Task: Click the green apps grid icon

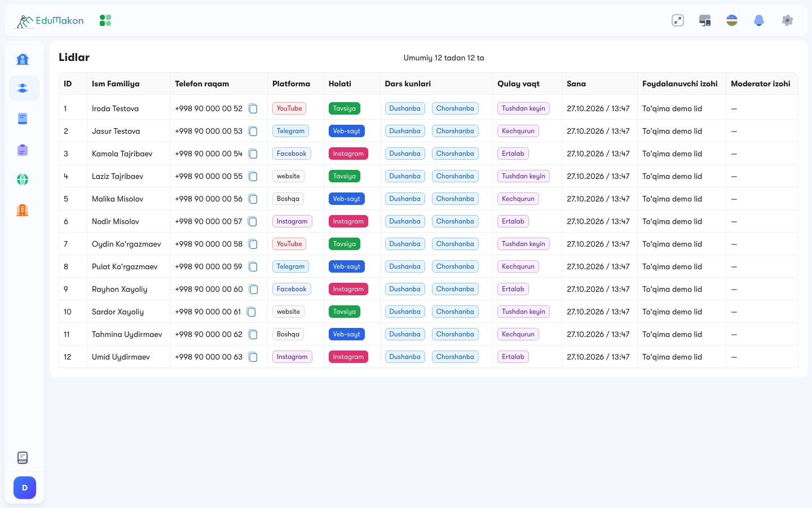Action: [105, 20]
